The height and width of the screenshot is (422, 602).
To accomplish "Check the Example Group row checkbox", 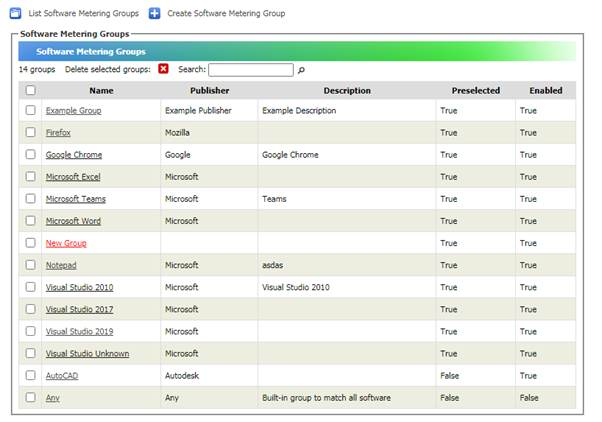I will 31,110.
